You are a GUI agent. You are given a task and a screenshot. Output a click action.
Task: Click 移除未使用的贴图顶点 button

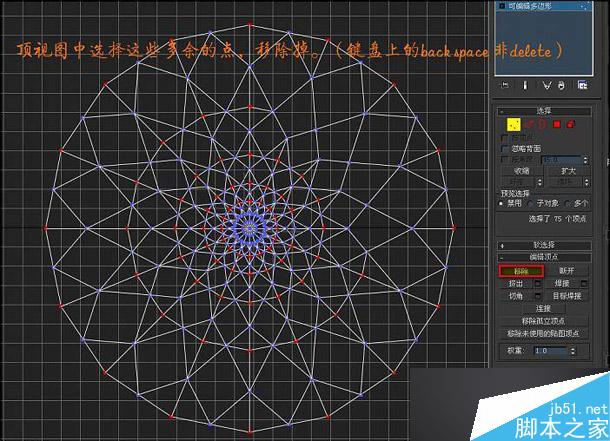tap(544, 333)
